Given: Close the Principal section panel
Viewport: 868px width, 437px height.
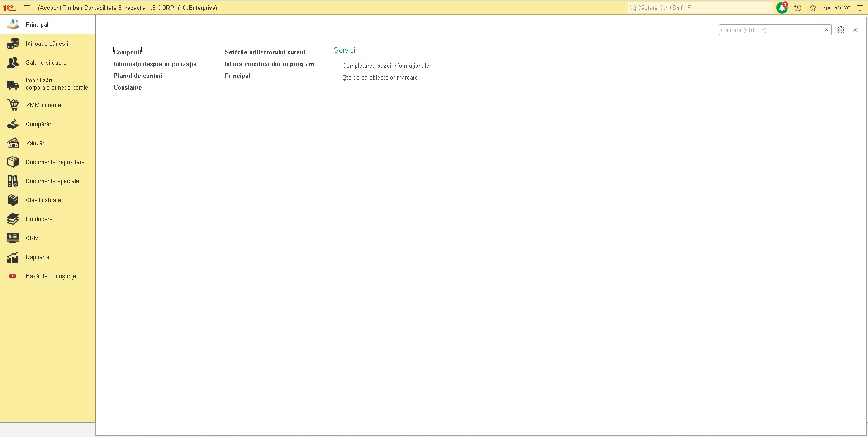Looking at the screenshot, I should tap(855, 30).
